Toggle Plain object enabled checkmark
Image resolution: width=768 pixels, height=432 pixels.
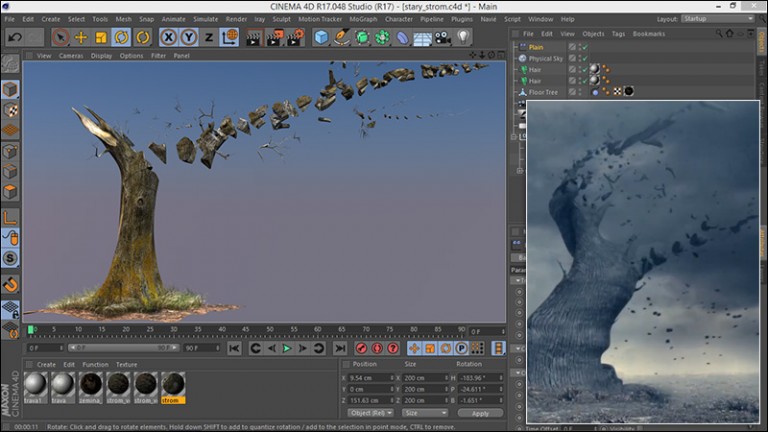point(585,48)
